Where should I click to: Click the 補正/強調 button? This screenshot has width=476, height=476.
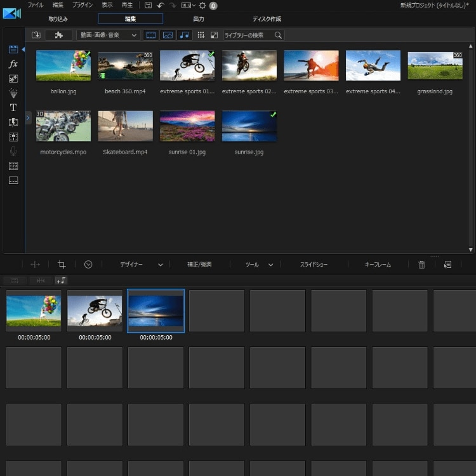pos(199,265)
